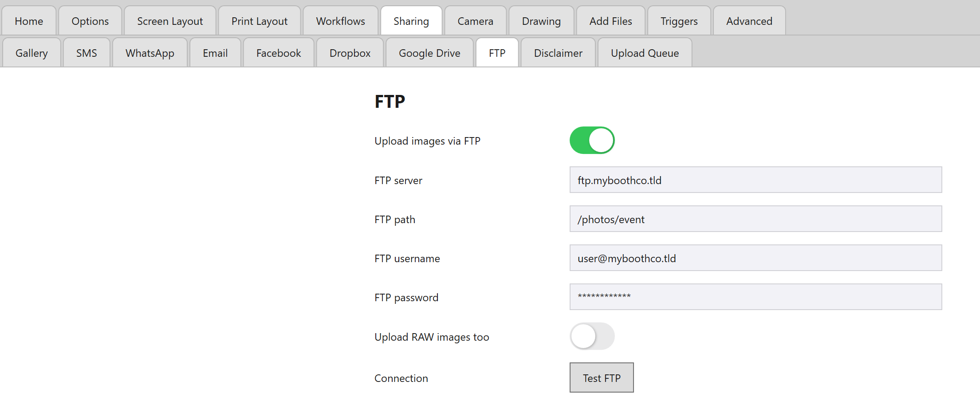View the Upload Queue sub-tab

click(645, 53)
